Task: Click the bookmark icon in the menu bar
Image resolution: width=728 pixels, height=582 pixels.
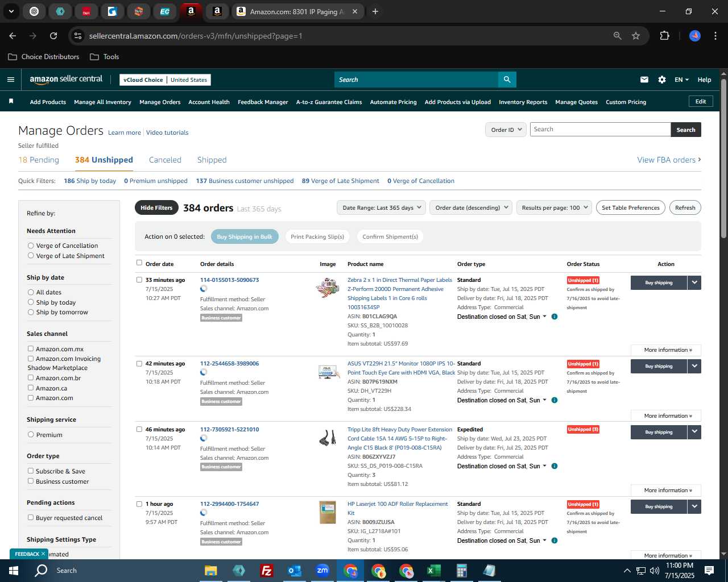Action: (x=11, y=102)
